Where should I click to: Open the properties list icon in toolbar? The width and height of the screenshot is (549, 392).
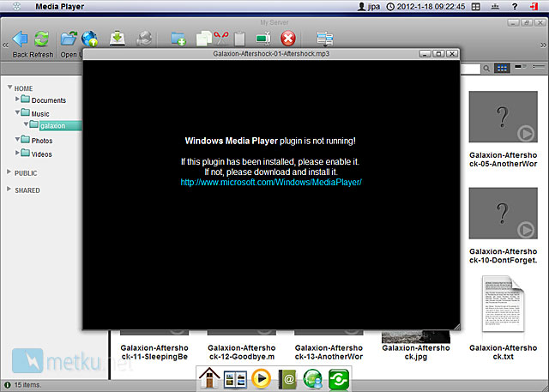(325, 39)
